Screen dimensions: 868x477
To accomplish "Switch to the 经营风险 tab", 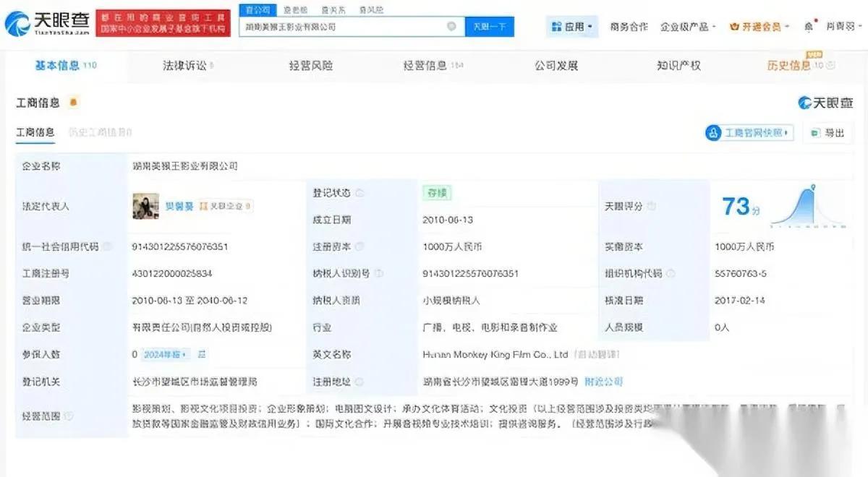I will 311,66.
